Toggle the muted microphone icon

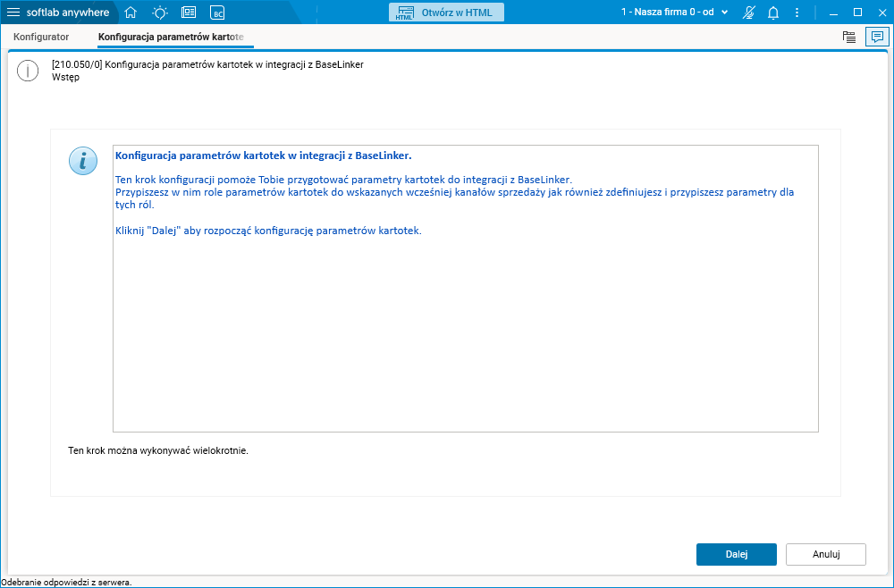pyautogui.click(x=748, y=12)
